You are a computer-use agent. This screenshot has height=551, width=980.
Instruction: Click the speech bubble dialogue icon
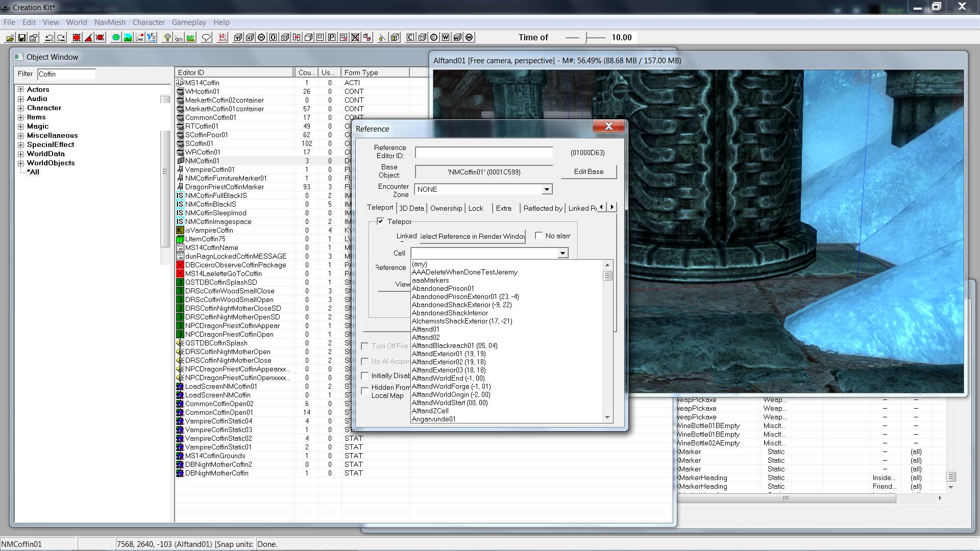206,37
